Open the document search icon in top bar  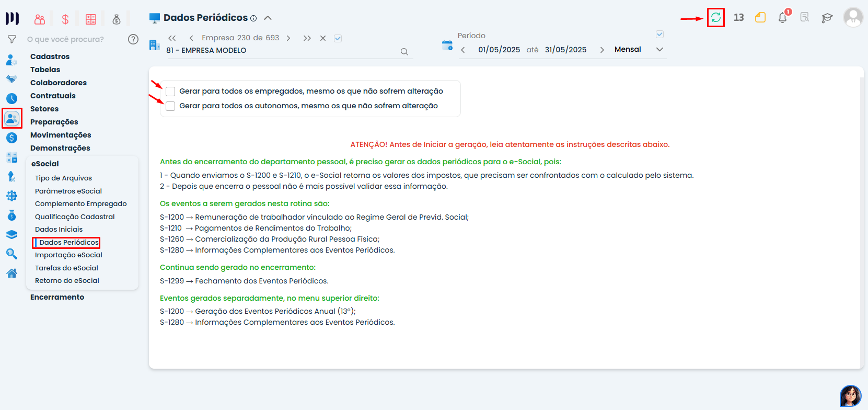805,17
